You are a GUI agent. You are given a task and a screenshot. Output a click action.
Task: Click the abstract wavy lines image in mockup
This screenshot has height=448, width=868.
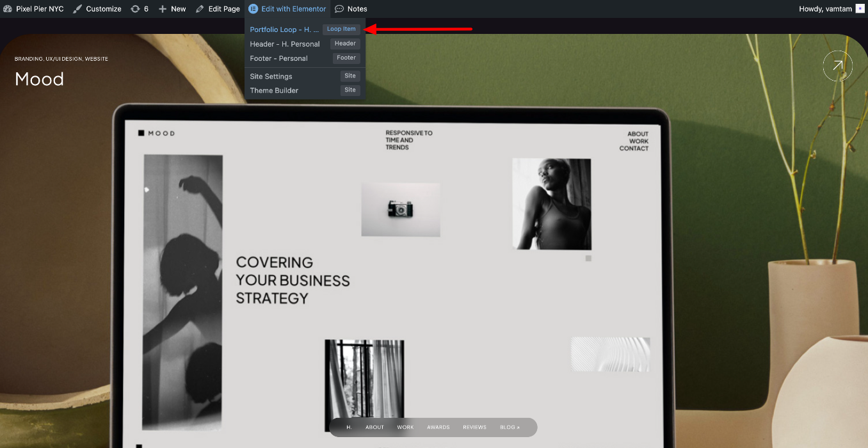(x=611, y=355)
